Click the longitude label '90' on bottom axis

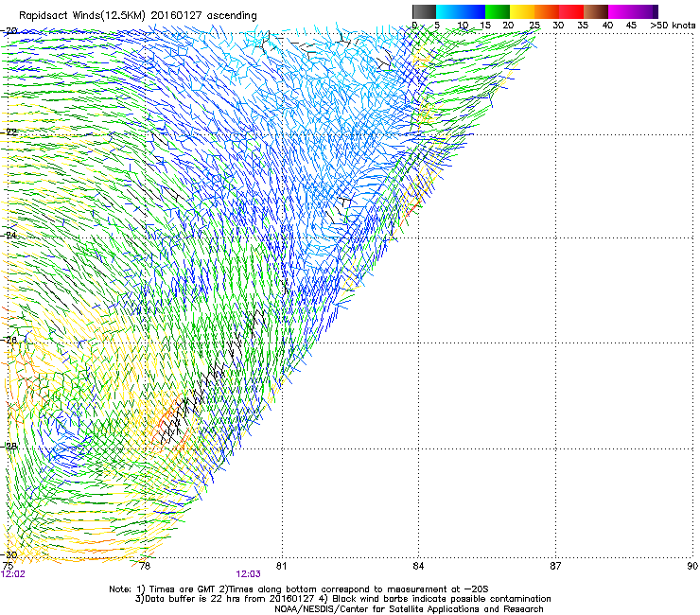pos(692,566)
